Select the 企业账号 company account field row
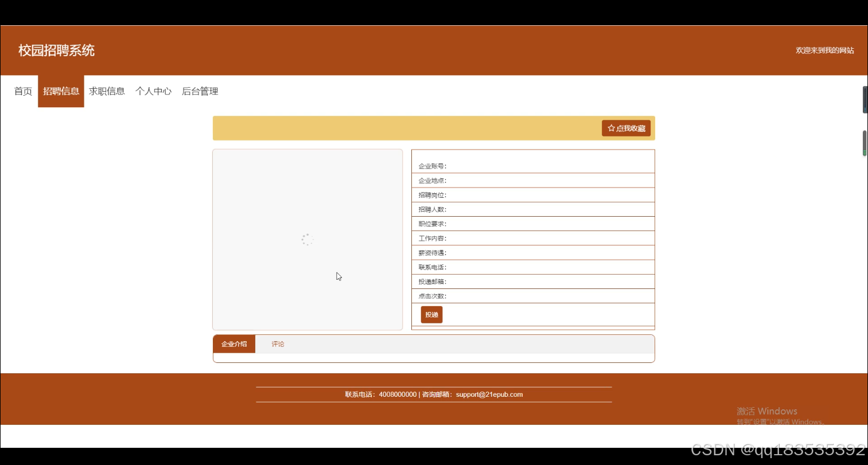The width and height of the screenshot is (868, 465). tap(532, 166)
